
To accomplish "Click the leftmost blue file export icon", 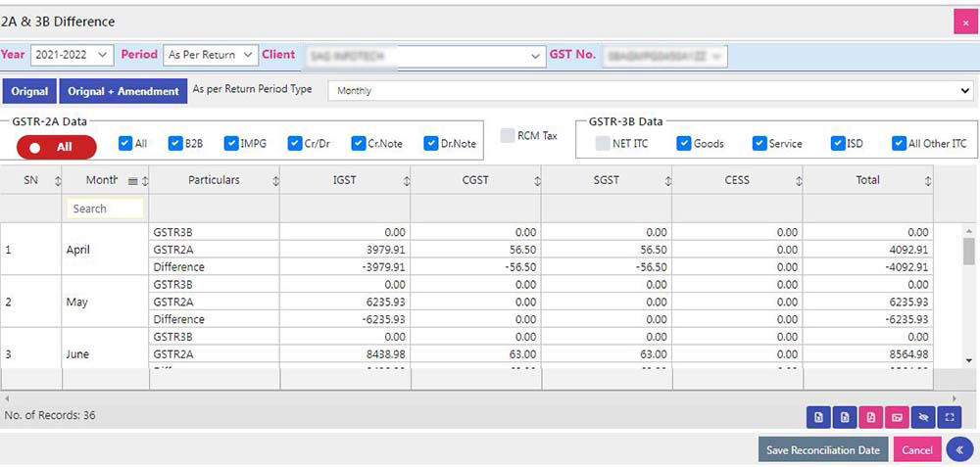I will point(817,418).
